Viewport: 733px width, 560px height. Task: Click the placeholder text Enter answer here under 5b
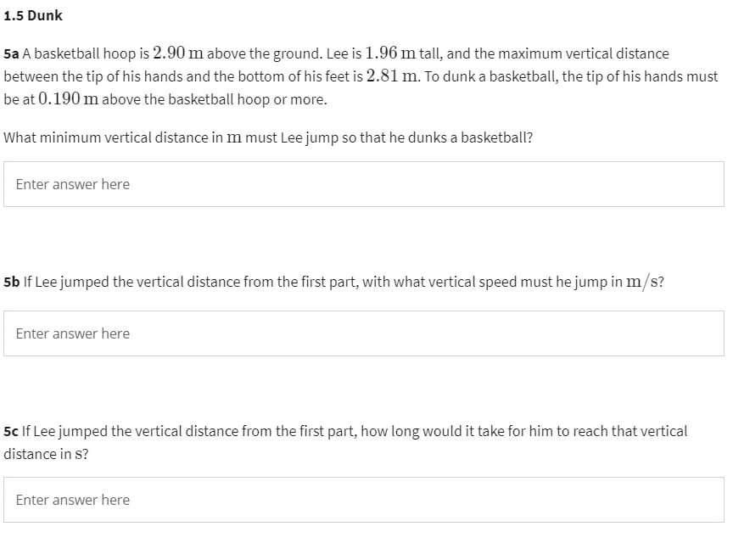(71, 333)
